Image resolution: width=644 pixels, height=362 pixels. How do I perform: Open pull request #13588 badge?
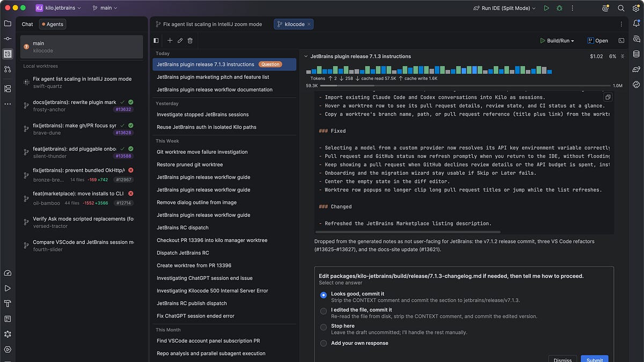(123, 156)
